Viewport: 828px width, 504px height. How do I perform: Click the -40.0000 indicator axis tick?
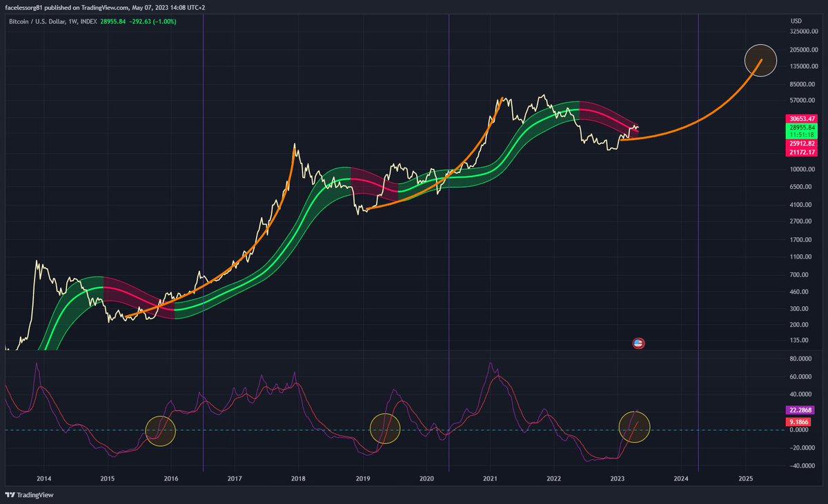(x=803, y=467)
